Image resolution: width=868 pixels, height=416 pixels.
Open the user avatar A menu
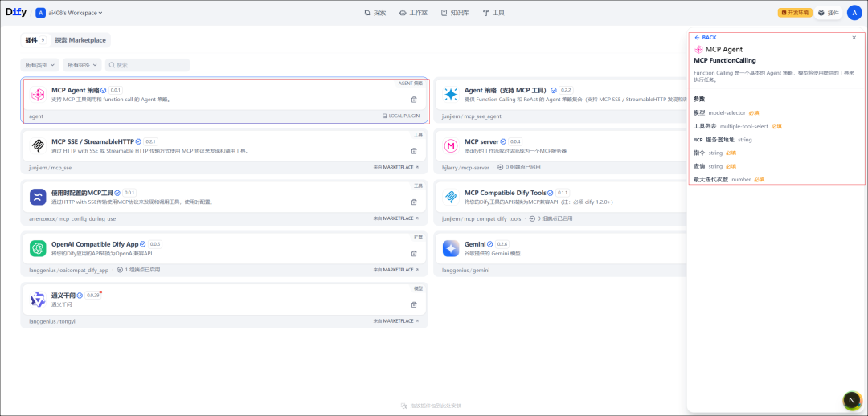854,13
